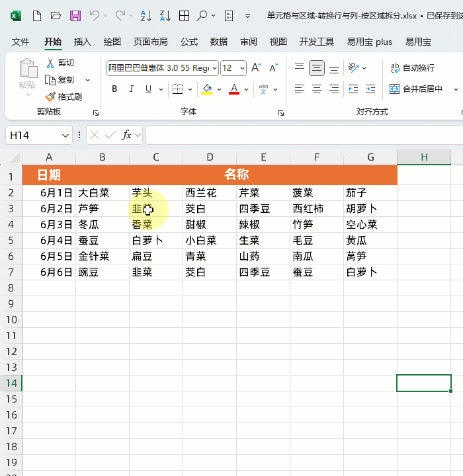Expand underline style options
463x476 pixels.
point(161,89)
